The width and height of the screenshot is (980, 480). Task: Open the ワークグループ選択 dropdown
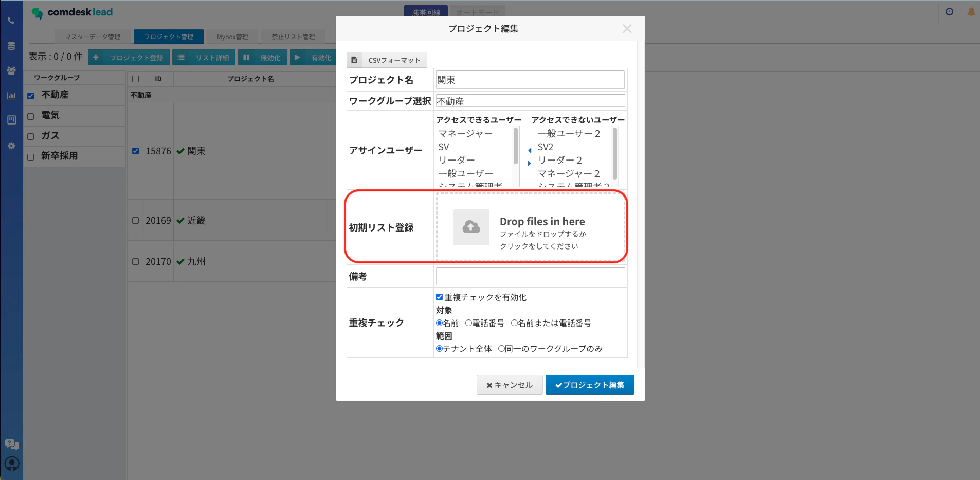[x=531, y=101]
